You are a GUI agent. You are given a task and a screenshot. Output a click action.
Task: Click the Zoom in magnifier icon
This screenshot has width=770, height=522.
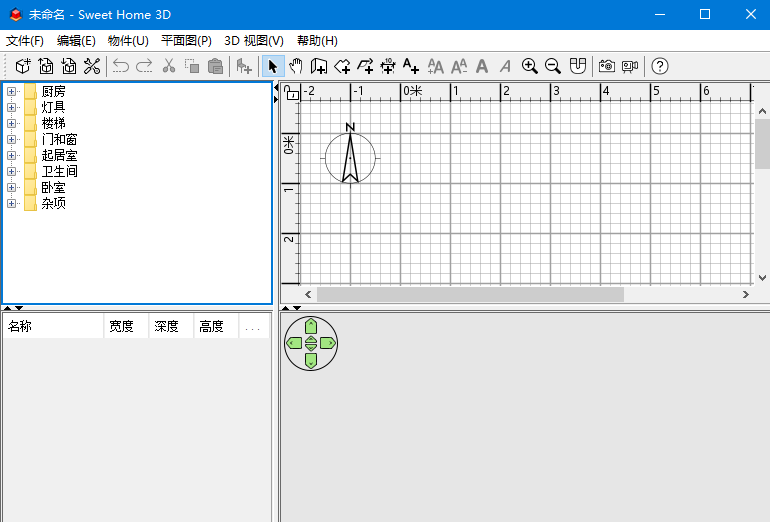[529, 66]
